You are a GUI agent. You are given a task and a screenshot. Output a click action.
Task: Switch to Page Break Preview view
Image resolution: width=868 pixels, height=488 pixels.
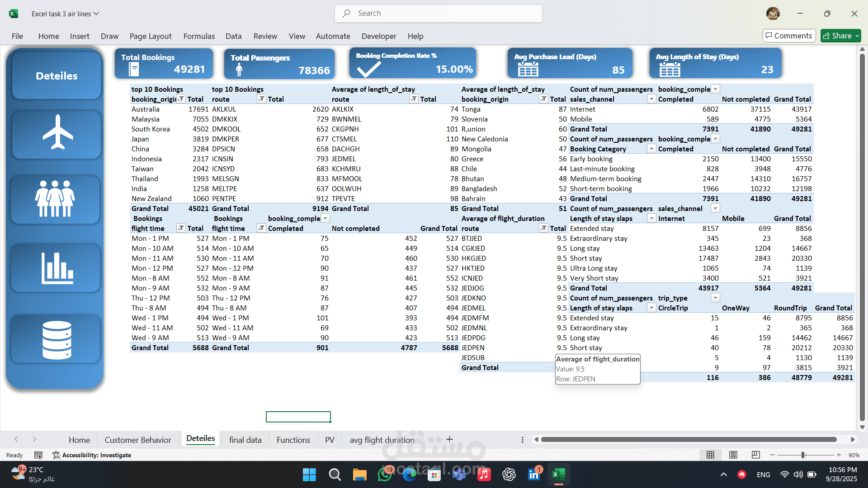[x=755, y=455]
